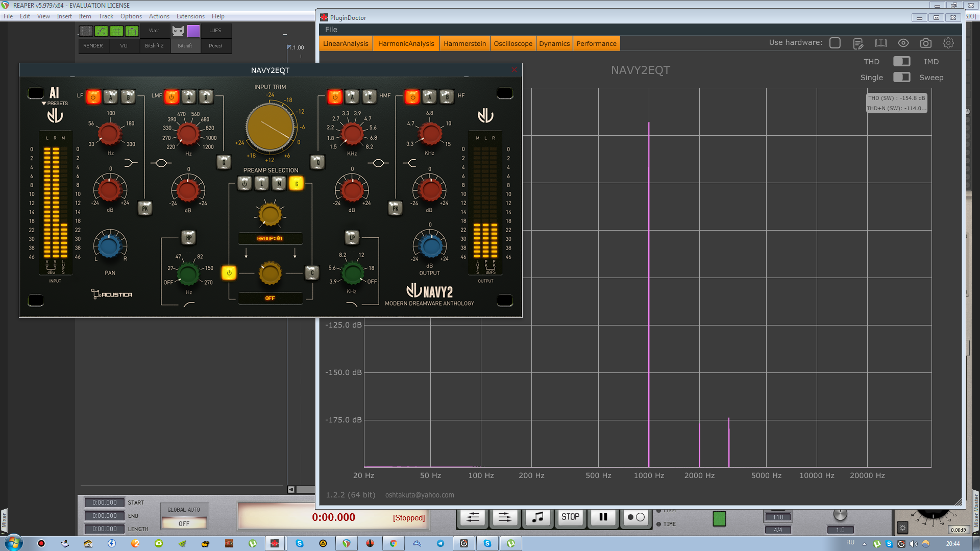The image size is (980, 551).
Task: Switch to the HarmonicAnalysis tab
Action: (406, 43)
